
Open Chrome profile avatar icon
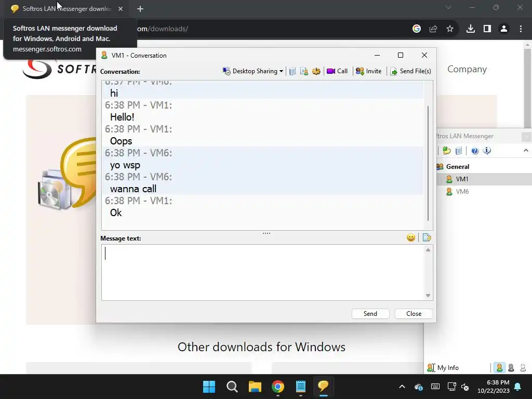(504, 29)
